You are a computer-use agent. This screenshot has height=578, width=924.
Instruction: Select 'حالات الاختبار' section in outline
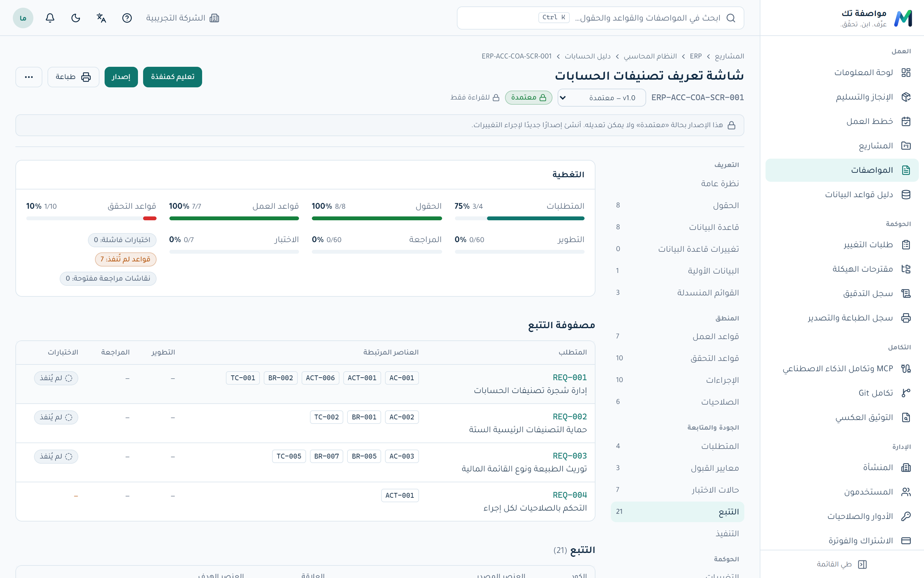(677, 490)
